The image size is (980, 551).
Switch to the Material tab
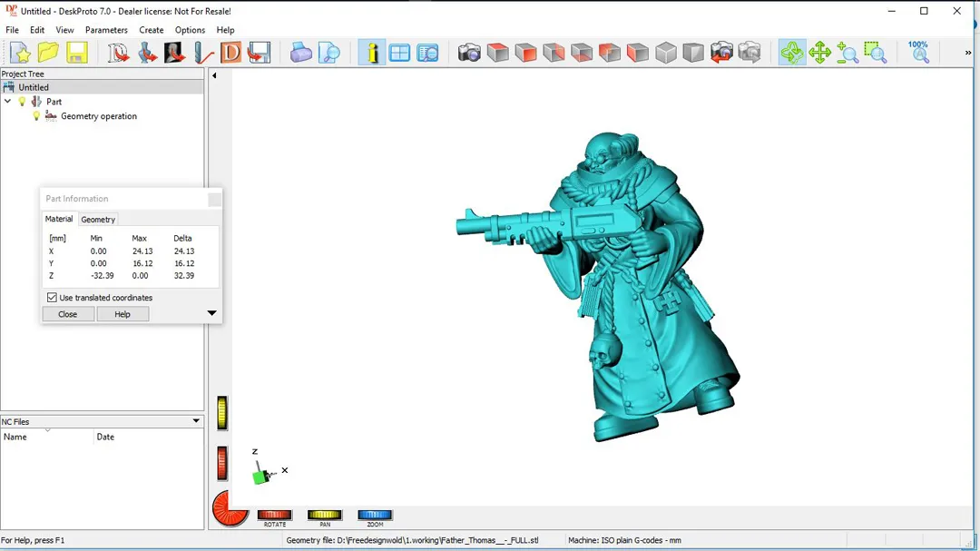coord(59,219)
